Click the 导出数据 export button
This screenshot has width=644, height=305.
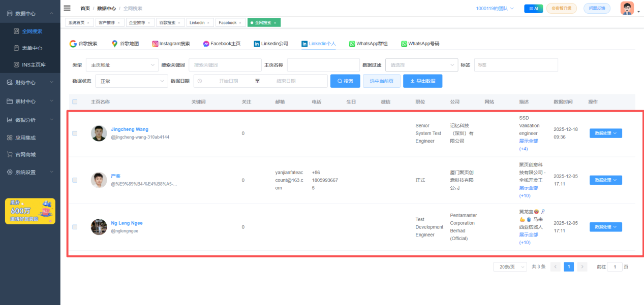tap(422, 81)
